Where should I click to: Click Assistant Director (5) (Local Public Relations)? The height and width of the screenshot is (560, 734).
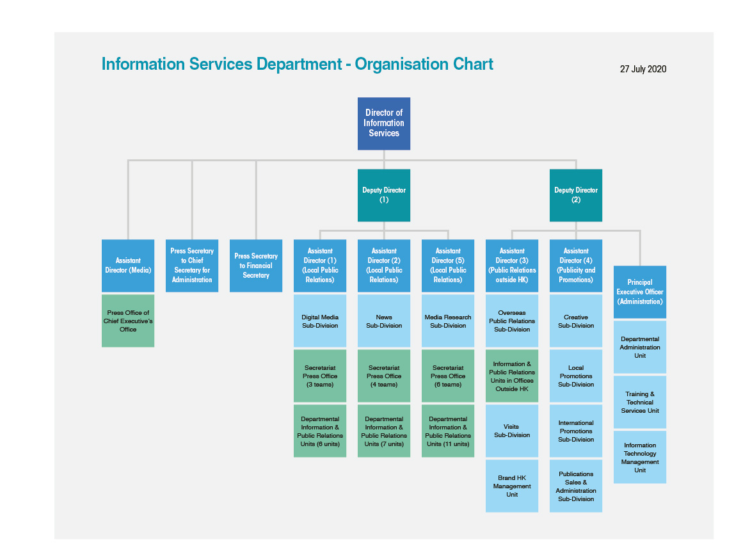pos(447,265)
